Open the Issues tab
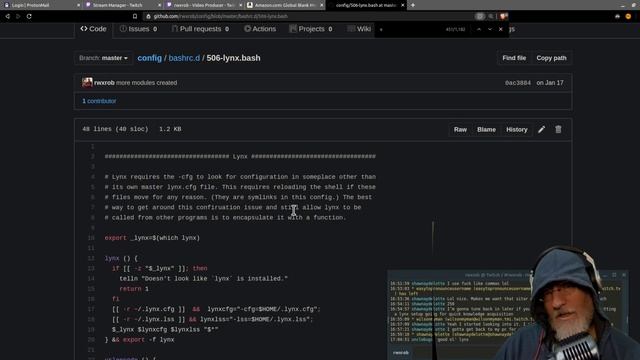 click(138, 29)
